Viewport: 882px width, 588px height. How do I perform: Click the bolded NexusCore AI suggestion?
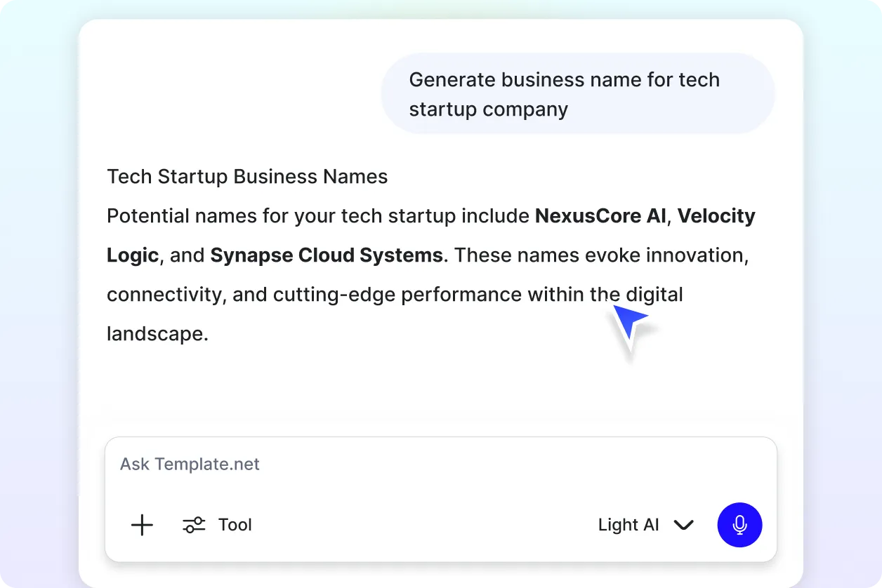[x=600, y=216]
